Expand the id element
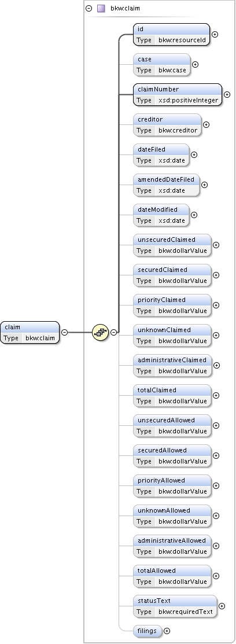Image resolution: width=236 pixels, height=644 pixels. (x=215, y=35)
